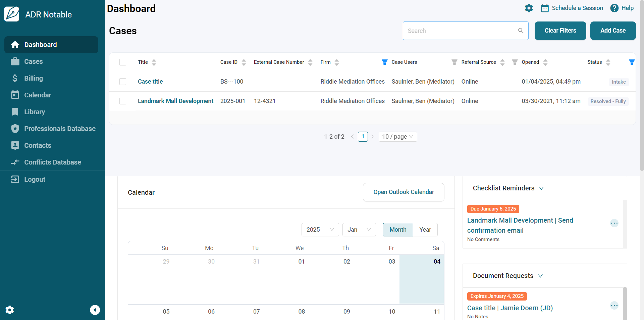Screen dimensions: 644x320
Task: Expand the Checklist Reminders chevron
Action: pyautogui.click(x=541, y=188)
